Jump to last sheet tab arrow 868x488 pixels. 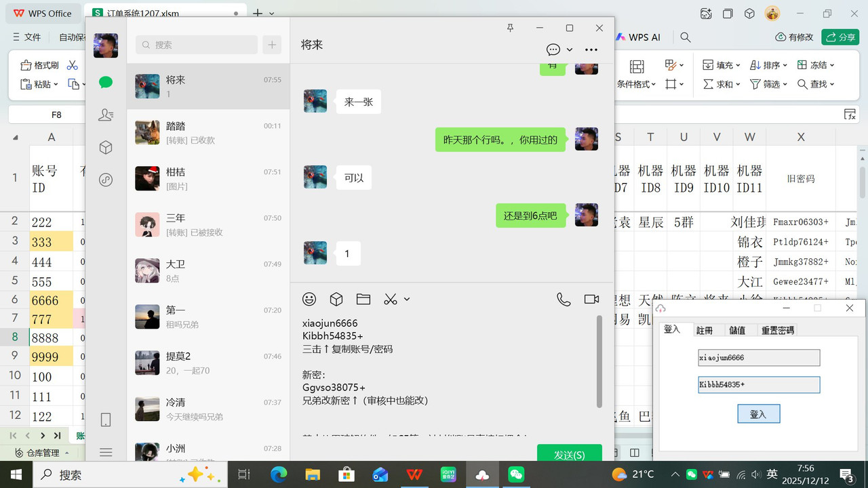(x=58, y=435)
